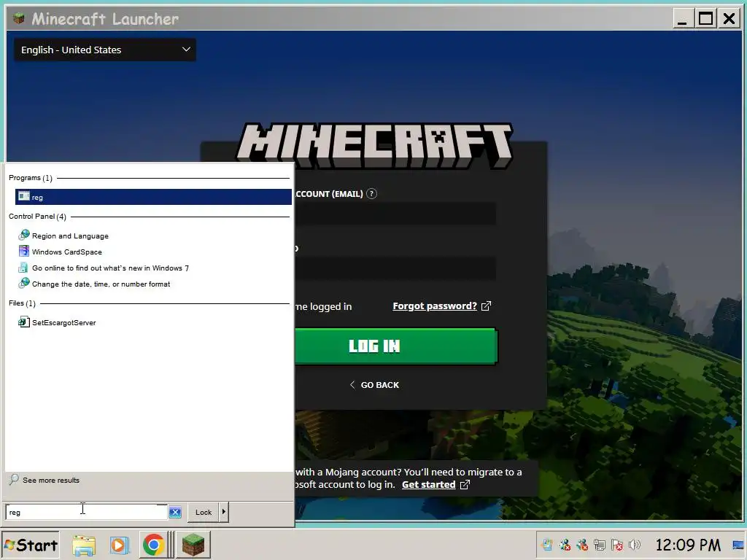Click the Minecraft Launcher title bar icon
This screenshot has height=560, width=747.
pyautogui.click(x=19, y=18)
